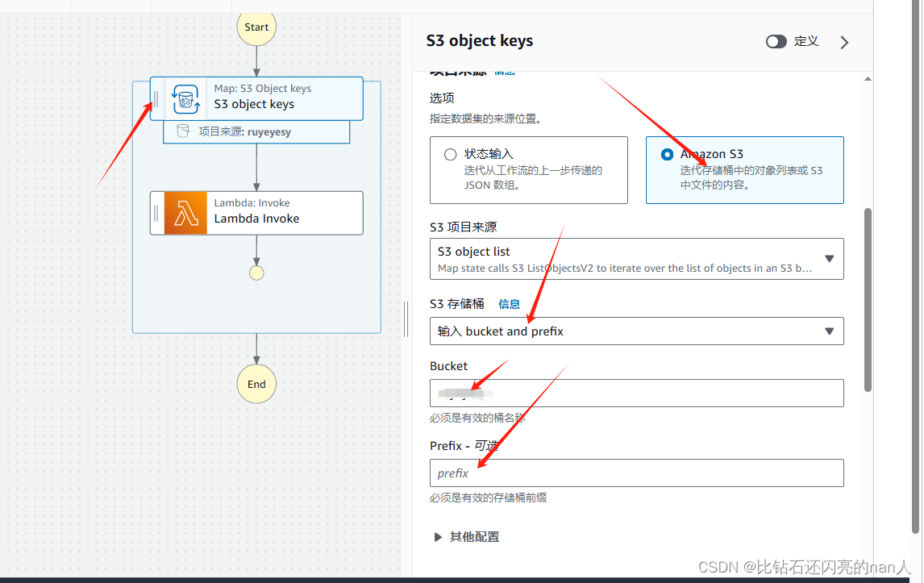This screenshot has height=583, width=924.
Task: Select the Start node in the workflow
Action: pyautogui.click(x=256, y=27)
